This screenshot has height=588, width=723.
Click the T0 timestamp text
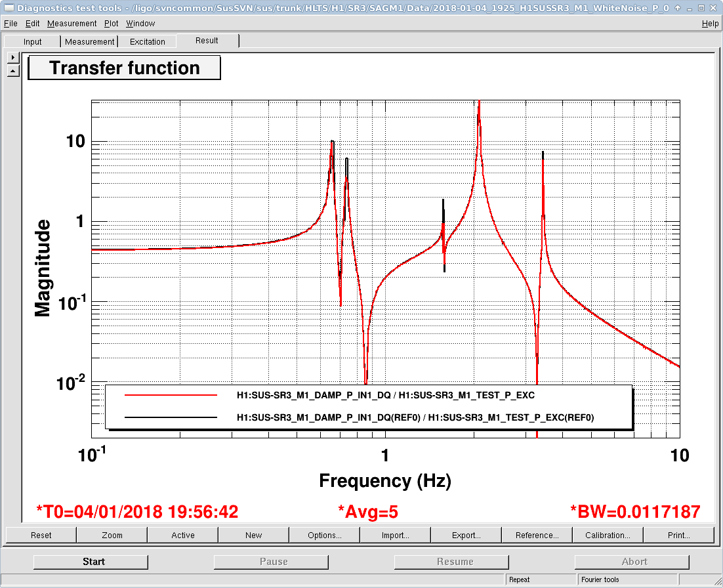pos(137,512)
